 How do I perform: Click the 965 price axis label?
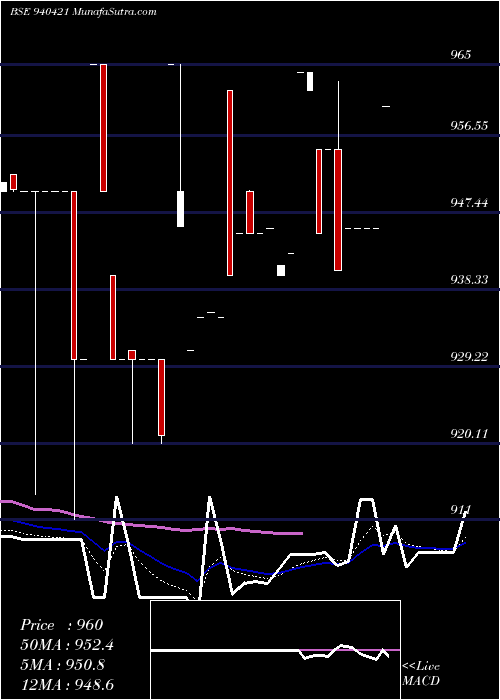[x=461, y=55]
